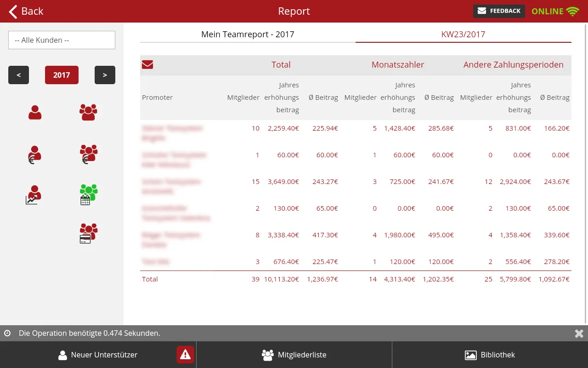Click the 2017 year button
588x368 pixels.
coord(62,75)
